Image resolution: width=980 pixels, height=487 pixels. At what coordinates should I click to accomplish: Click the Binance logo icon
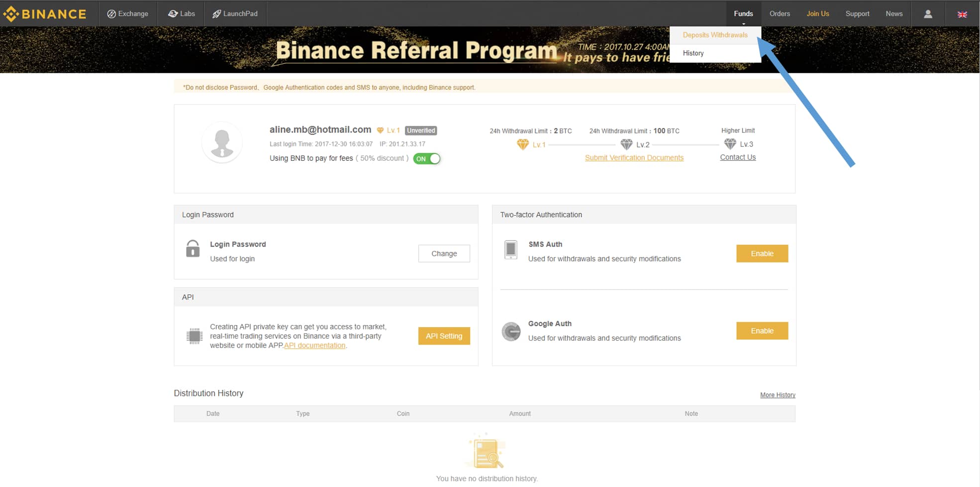click(x=11, y=14)
